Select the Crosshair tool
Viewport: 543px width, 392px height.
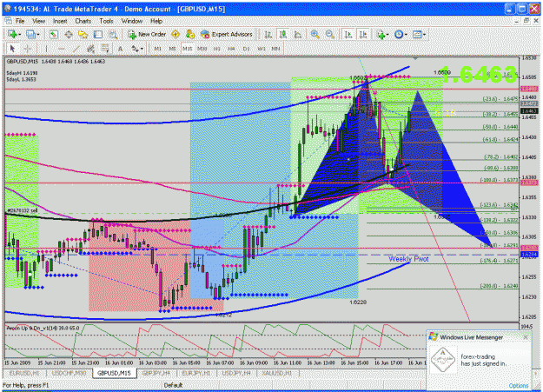[x=27, y=49]
